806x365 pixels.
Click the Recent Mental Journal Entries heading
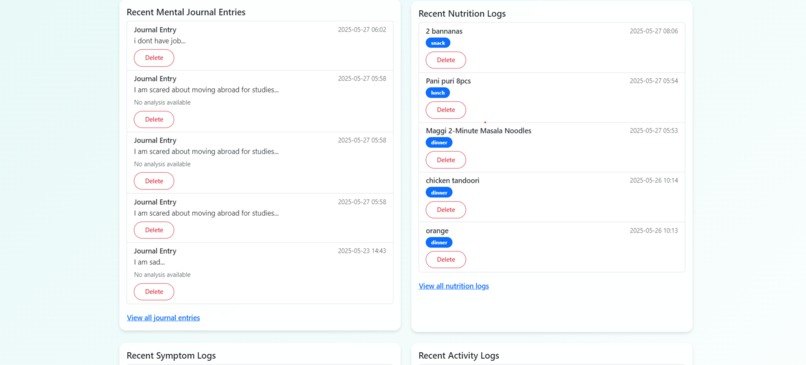[x=186, y=12]
